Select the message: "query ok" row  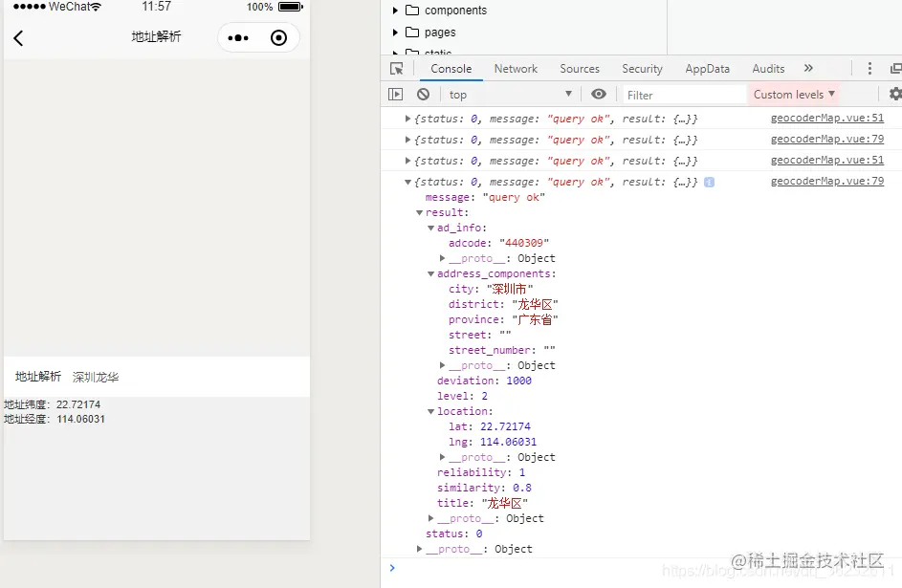(485, 197)
